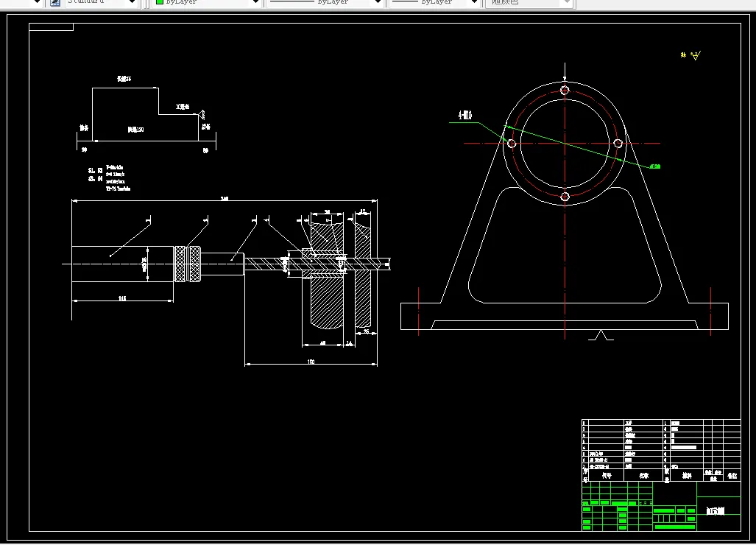Select the left bolt hole on flange
This screenshot has height=545, width=756.
tap(512, 143)
